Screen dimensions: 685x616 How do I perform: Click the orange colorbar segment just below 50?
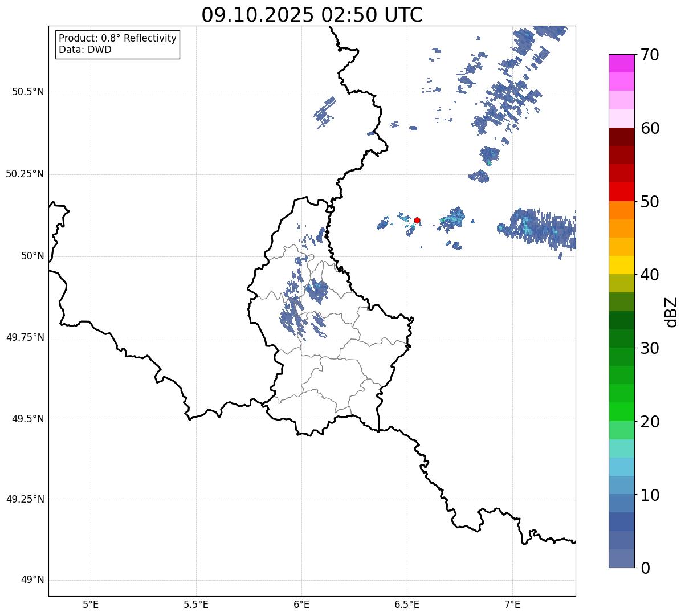621,210
